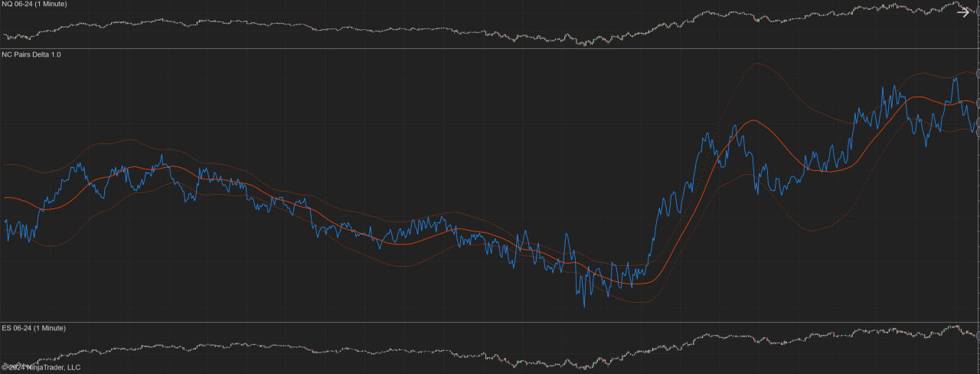The width and height of the screenshot is (980, 374).
Task: Select the ES 06-24 (1 Minute) panel label
Action: 34,328
